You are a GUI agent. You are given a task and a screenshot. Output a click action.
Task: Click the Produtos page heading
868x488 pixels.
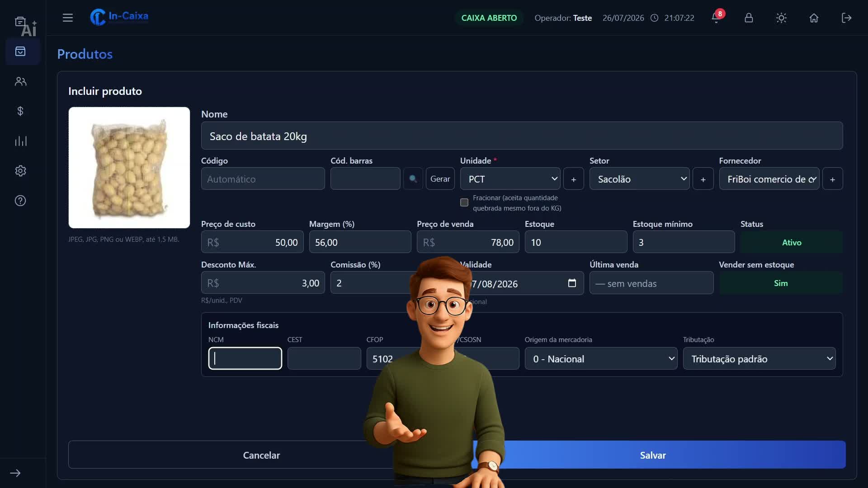pos(85,54)
